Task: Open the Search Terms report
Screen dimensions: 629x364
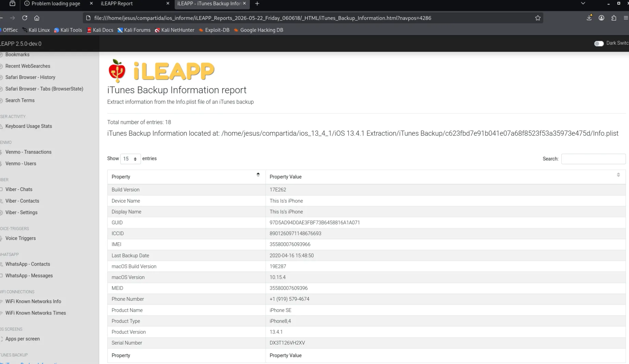Action: tap(20, 100)
